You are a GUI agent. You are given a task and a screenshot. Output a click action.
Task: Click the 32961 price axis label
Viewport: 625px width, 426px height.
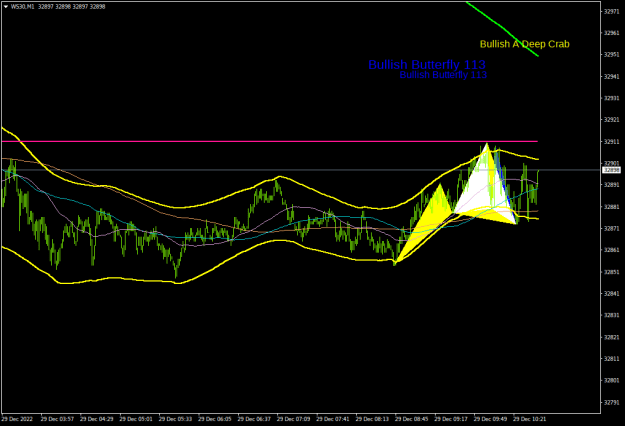611,33
